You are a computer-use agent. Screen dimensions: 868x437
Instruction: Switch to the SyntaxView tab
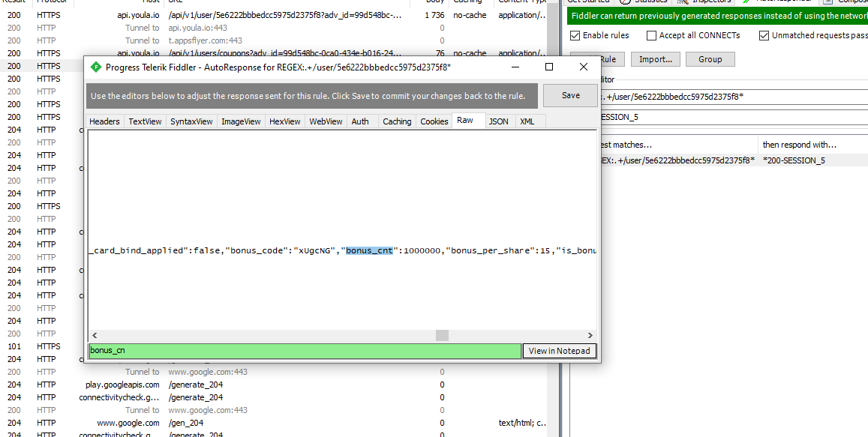pyautogui.click(x=191, y=121)
